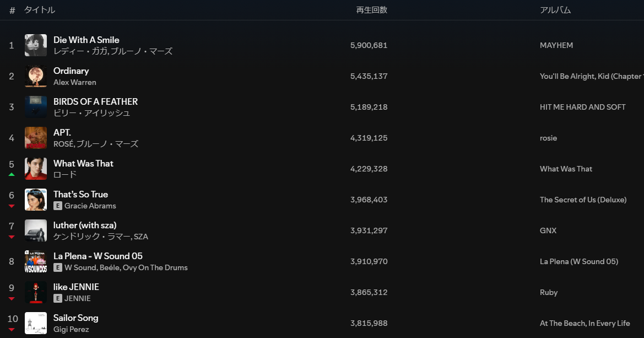The height and width of the screenshot is (338, 644).
Task: Click BIRDS OF A FEATHER cover thumbnail
Action: [x=36, y=107]
